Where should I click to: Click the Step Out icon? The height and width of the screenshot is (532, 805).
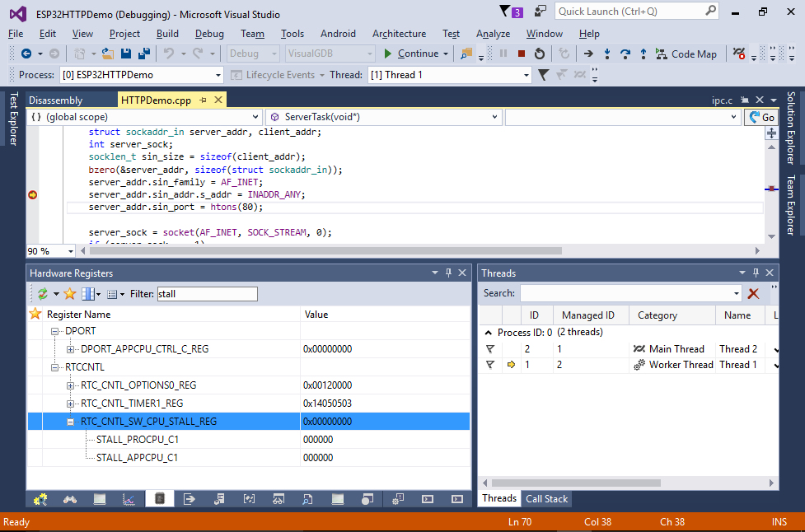(x=644, y=54)
